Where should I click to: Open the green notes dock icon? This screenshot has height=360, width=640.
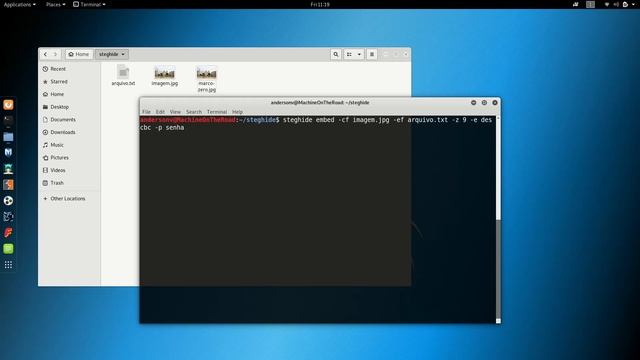(8, 249)
